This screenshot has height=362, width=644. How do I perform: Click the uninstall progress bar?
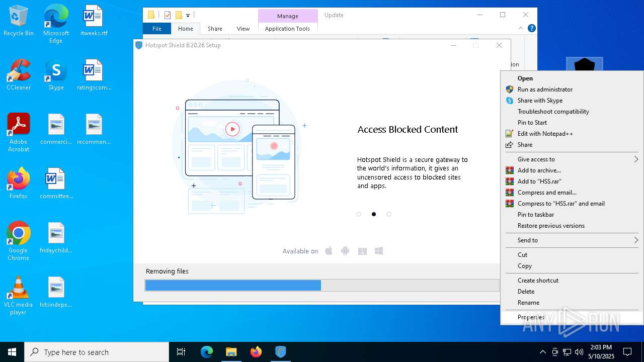tap(322, 285)
